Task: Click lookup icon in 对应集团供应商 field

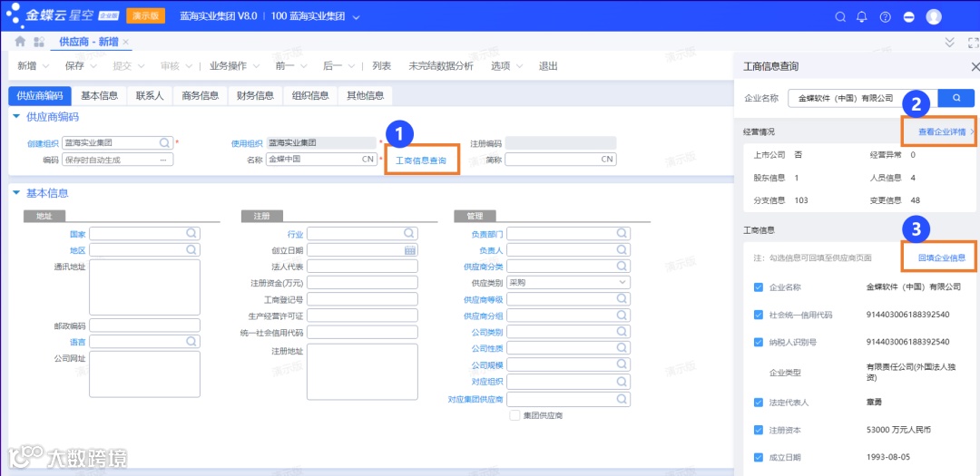Action: (x=622, y=399)
